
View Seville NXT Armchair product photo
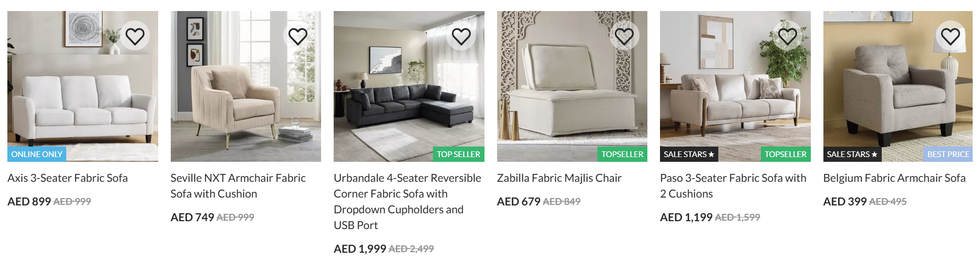[246, 86]
